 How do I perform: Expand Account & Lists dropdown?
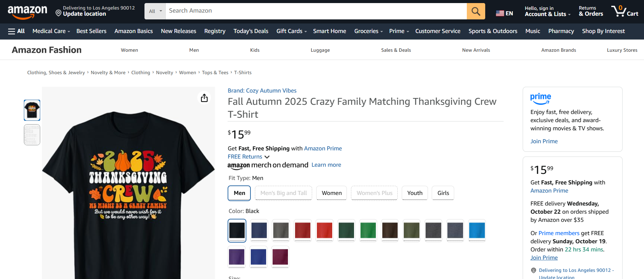point(548,14)
